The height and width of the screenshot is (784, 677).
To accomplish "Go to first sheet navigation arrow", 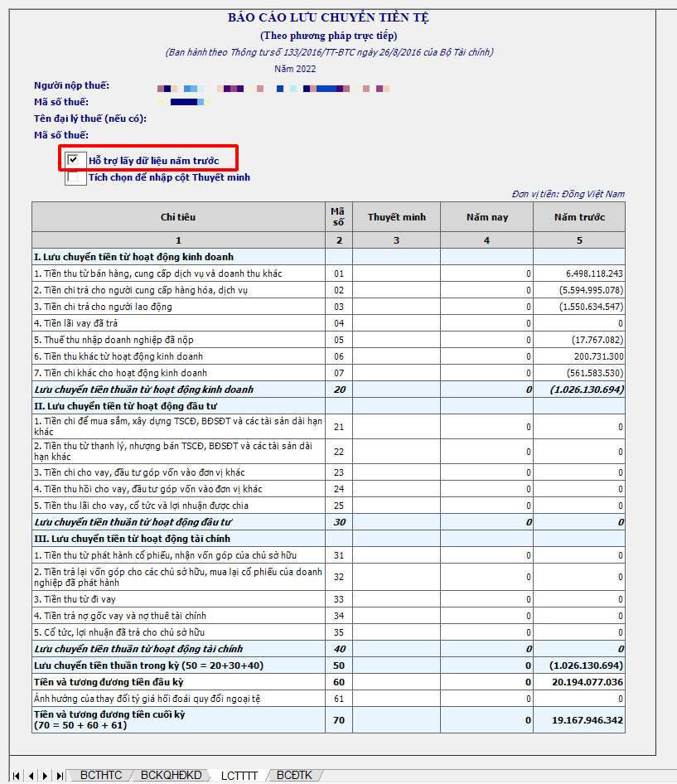I will [16, 776].
